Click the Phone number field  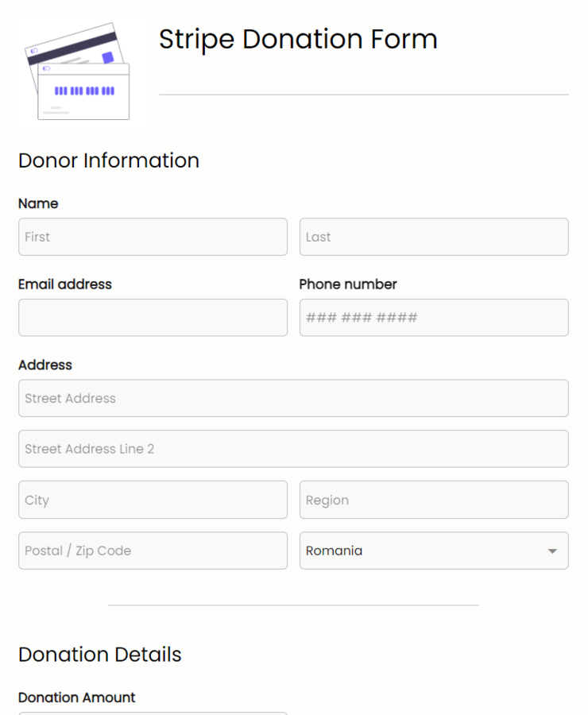tap(433, 317)
